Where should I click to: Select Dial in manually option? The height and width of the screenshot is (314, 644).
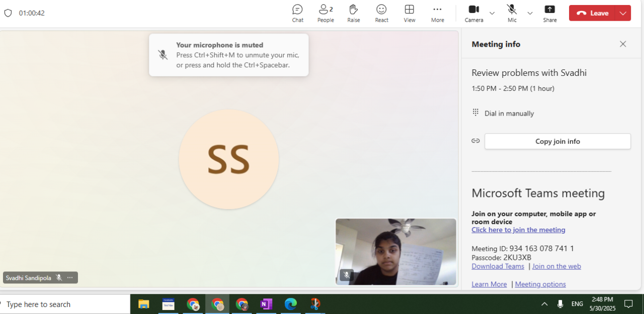(509, 114)
